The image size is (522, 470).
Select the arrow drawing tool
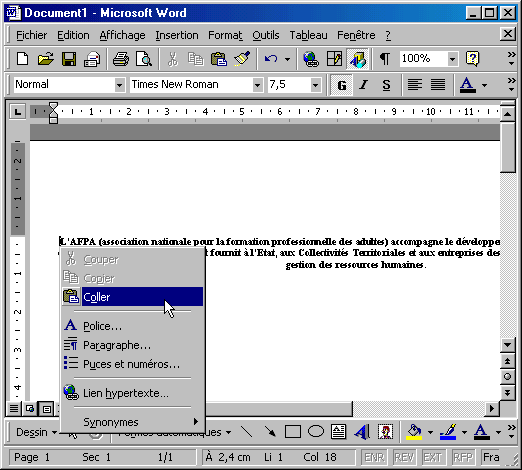pyautogui.click(x=270, y=432)
